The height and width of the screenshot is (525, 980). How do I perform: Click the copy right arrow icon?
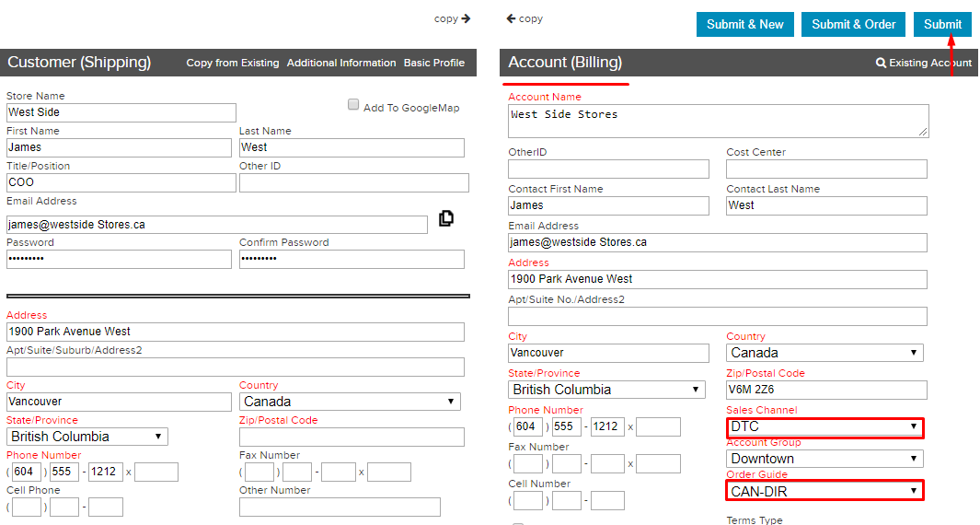[466, 18]
